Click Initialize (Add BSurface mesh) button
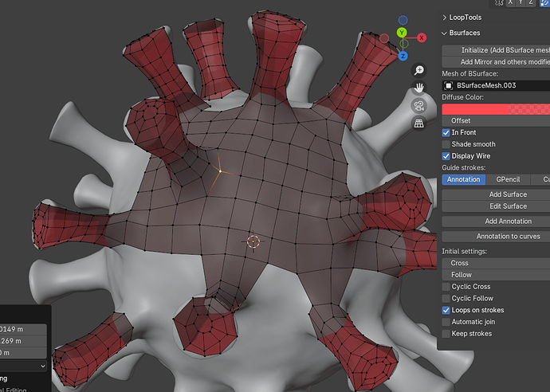 [x=496, y=50]
